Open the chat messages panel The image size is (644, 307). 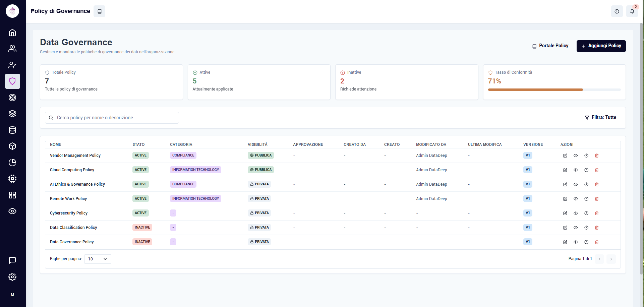12,260
